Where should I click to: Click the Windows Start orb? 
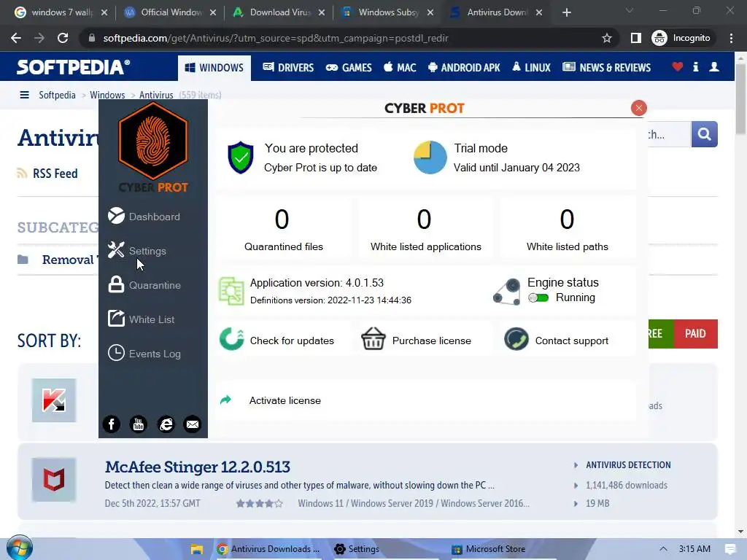click(x=20, y=548)
